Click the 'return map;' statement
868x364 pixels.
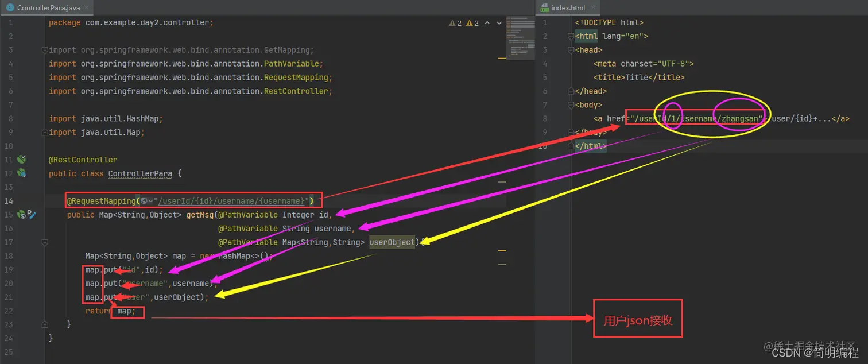pos(111,311)
